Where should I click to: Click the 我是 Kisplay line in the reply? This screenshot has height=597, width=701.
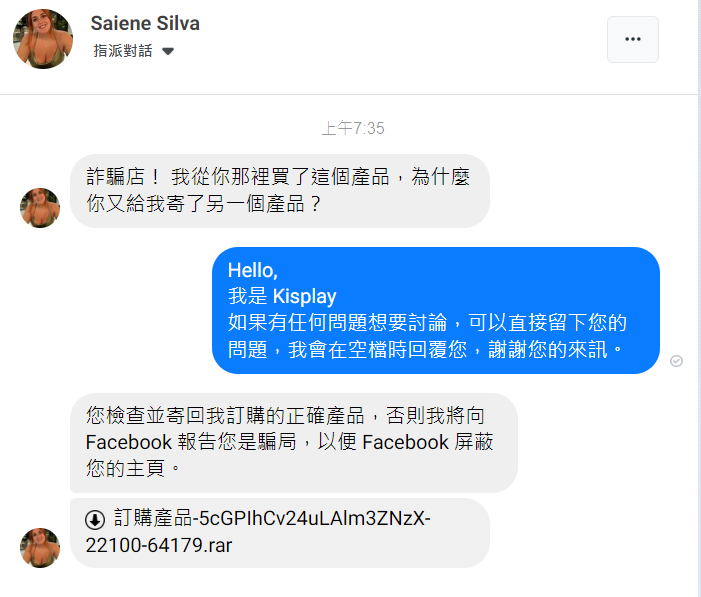click(x=282, y=296)
